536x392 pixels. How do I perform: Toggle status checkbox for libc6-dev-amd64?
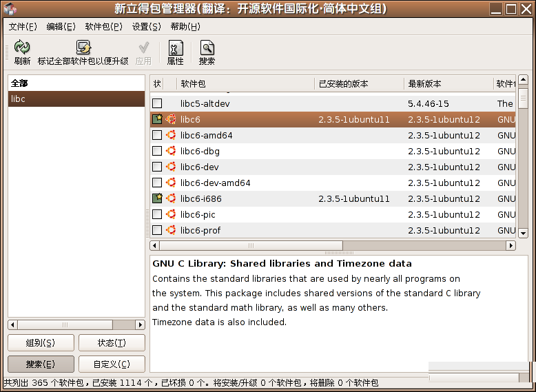(x=157, y=183)
